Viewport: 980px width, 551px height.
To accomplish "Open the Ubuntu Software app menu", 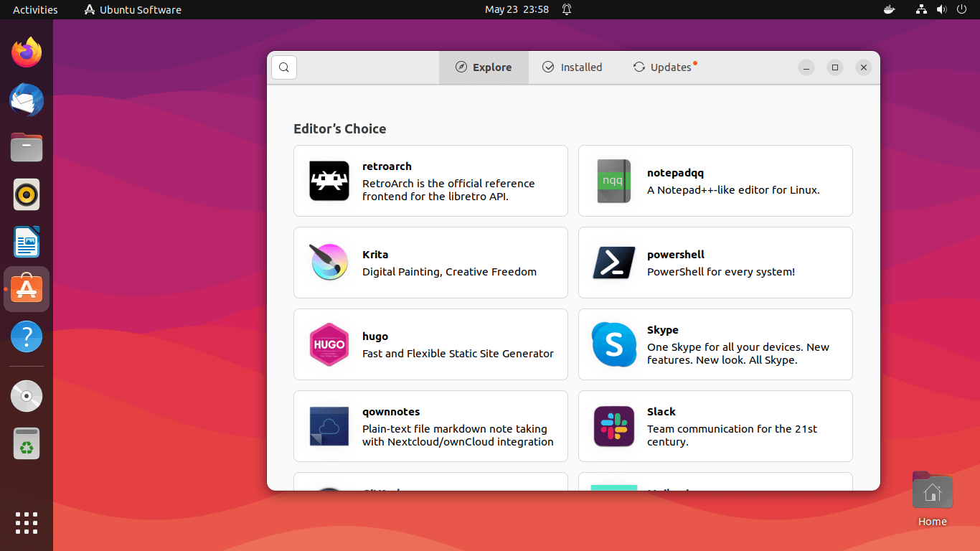I will point(133,9).
